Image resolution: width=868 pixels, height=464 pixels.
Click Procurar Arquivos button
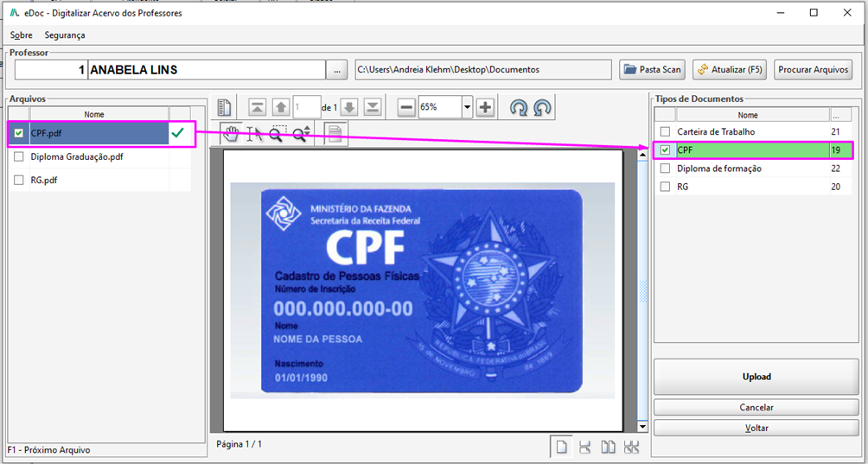[813, 70]
